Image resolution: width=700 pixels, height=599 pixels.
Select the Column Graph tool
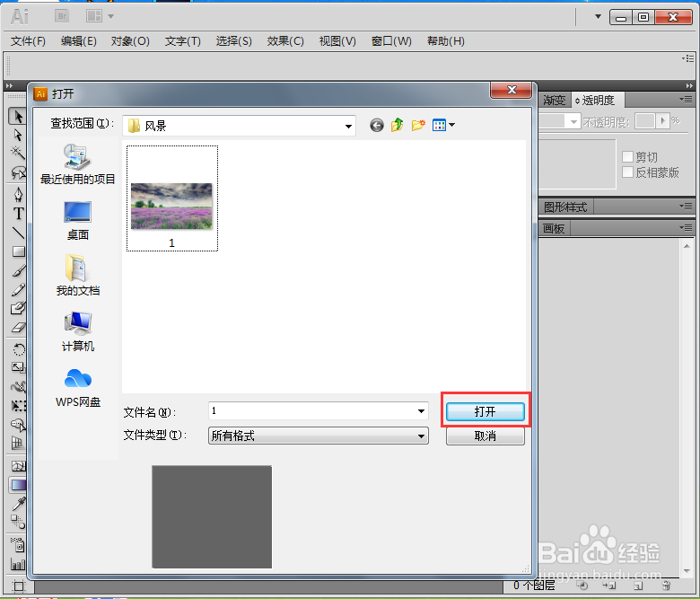click(18, 564)
